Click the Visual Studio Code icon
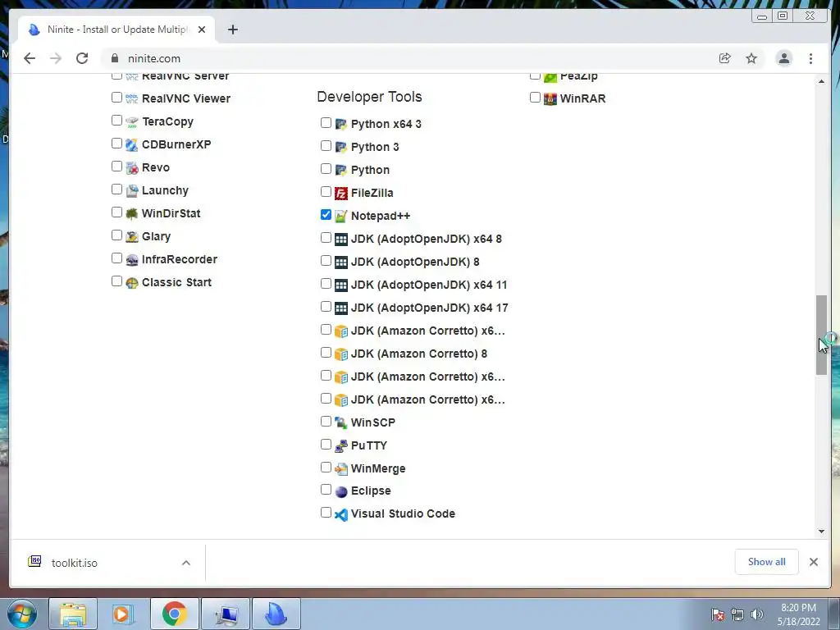 [340, 514]
